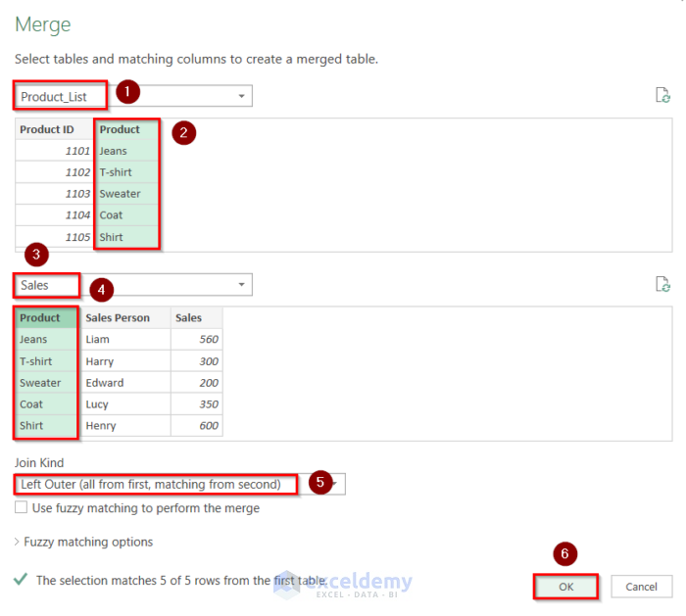The width and height of the screenshot is (686, 616).
Task: Click the refresh icon beside Sales table
Action: click(x=662, y=284)
